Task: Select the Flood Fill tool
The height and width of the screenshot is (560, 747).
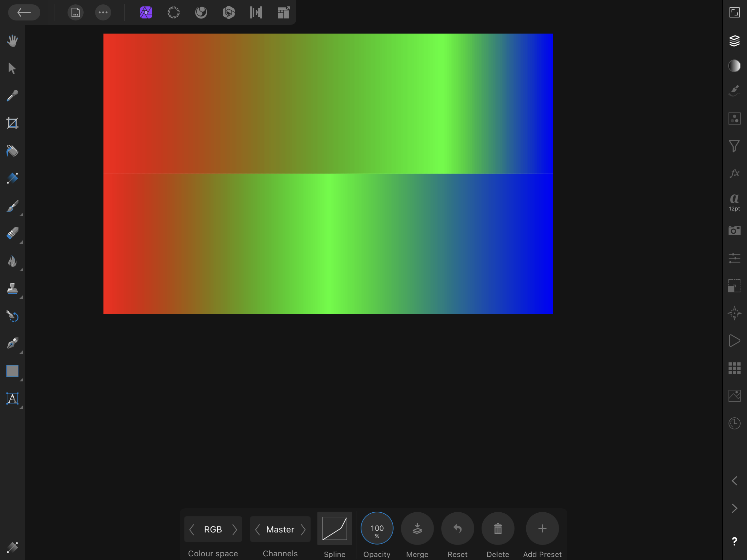Action: coord(12,151)
